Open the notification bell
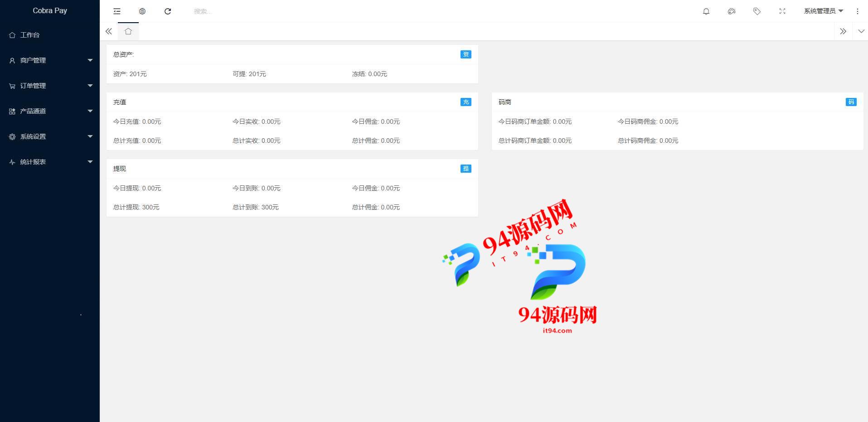Image resolution: width=868 pixels, height=422 pixels. (706, 11)
